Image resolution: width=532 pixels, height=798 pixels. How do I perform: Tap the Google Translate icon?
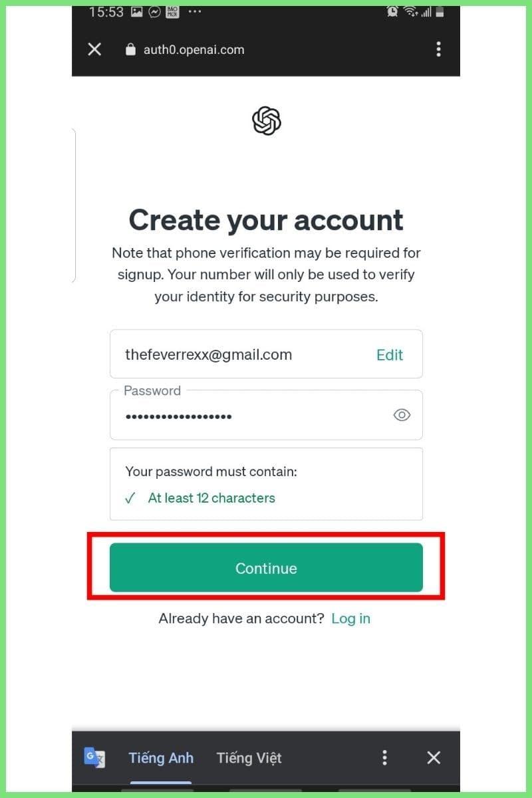pos(94,758)
